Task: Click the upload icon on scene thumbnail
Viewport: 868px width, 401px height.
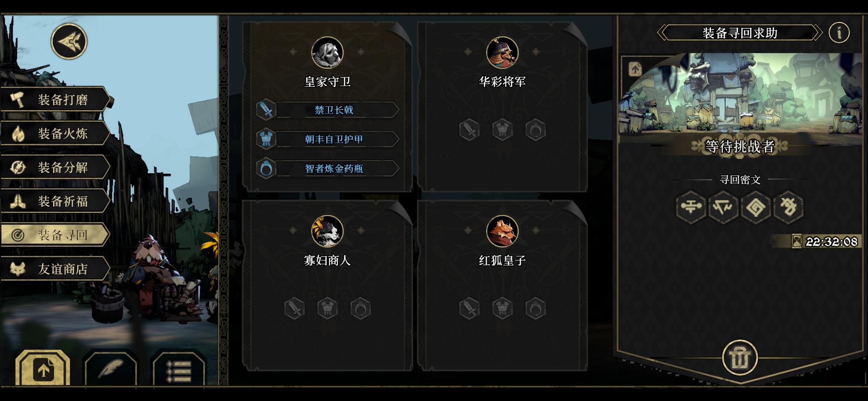Action: pos(635,69)
